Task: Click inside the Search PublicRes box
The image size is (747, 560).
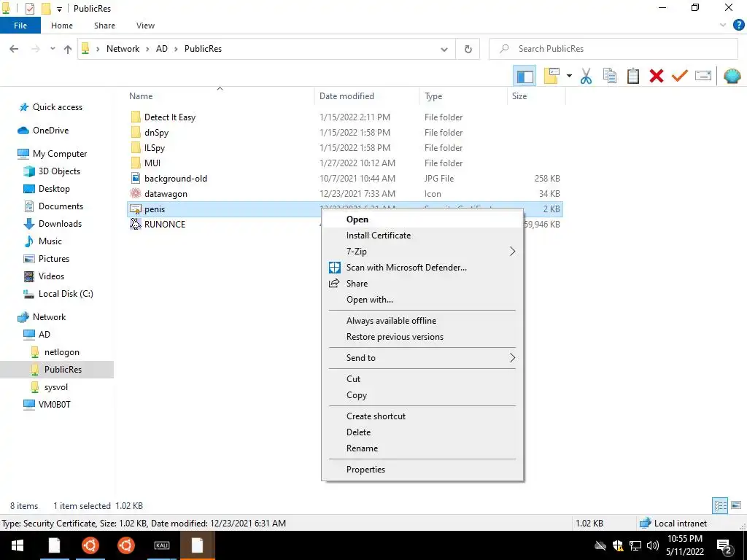Action: click(614, 49)
